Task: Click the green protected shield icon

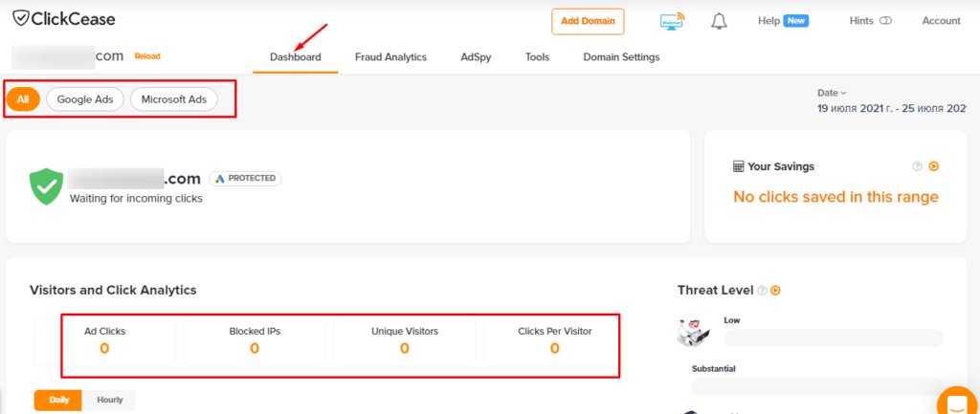Action: click(46, 186)
